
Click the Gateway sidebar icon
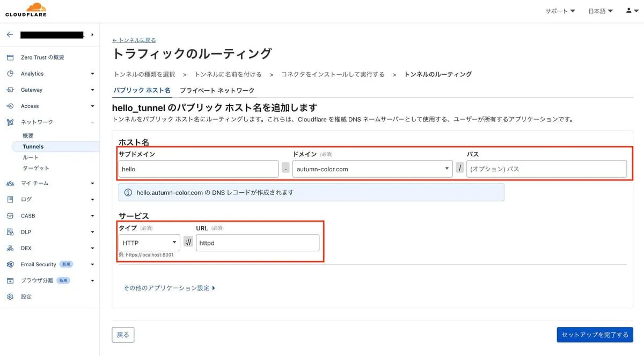(x=10, y=90)
